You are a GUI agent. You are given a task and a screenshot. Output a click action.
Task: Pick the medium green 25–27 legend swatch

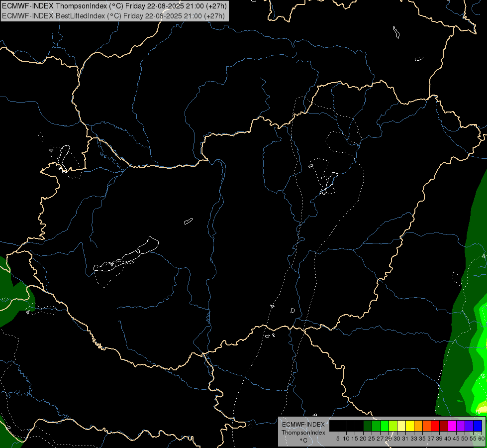pyautogui.click(x=376, y=426)
